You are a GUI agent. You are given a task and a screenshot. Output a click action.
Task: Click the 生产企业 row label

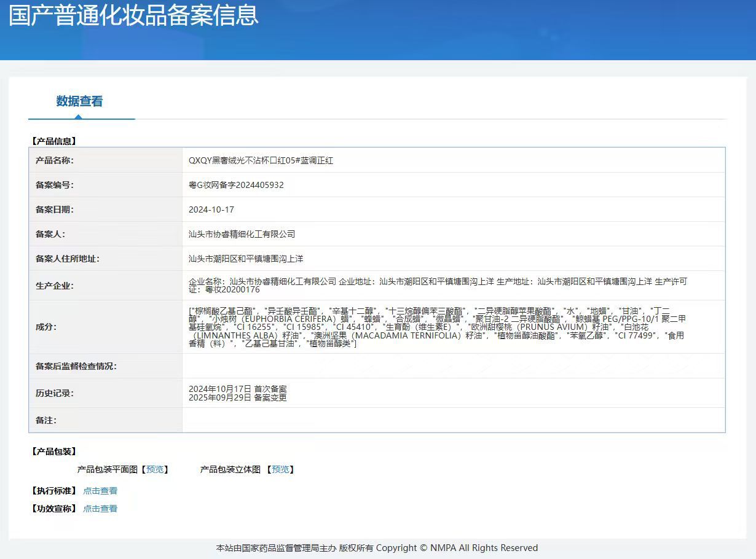pyautogui.click(x=55, y=286)
